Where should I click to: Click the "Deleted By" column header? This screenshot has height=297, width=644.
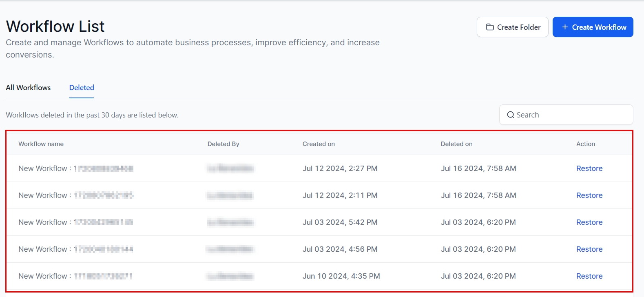223,144
